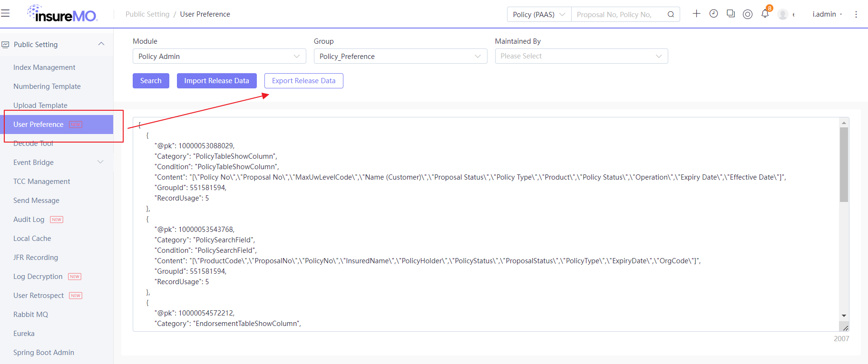Viewport: 868px width, 364px height.
Task: Toggle the hamburger sidebar menu
Action: point(5,13)
